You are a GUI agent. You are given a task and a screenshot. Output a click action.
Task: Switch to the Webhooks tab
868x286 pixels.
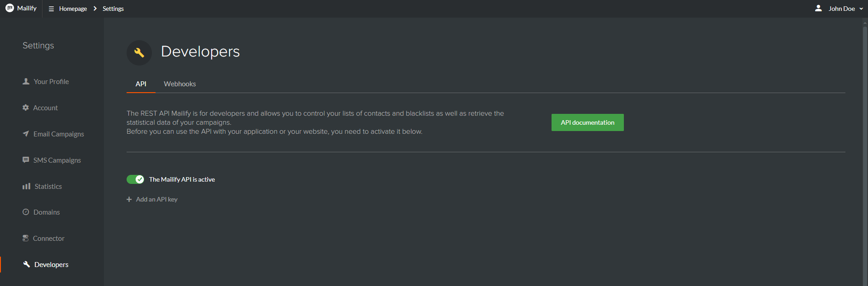(180, 84)
